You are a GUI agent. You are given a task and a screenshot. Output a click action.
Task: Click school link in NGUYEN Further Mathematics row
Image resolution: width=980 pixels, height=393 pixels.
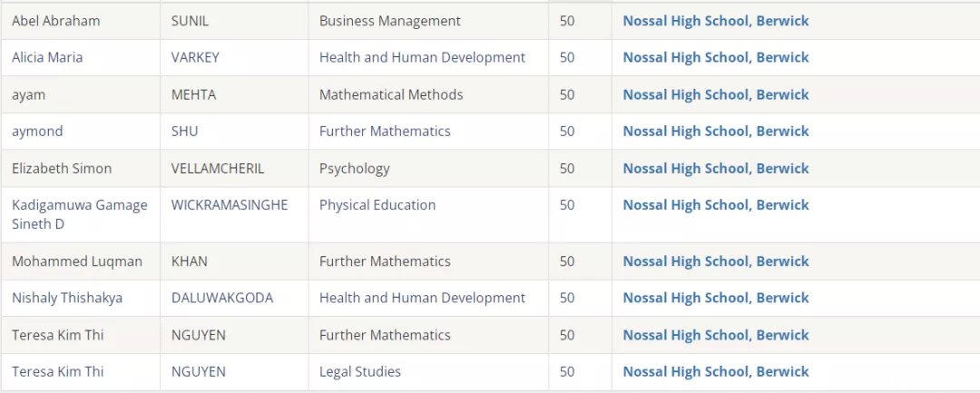[716, 335]
